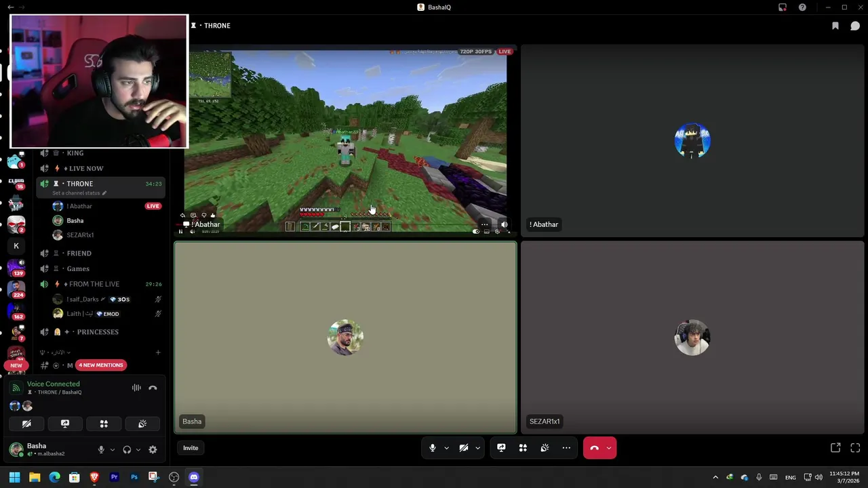The height and width of the screenshot is (488, 868).
Task: Join the Games voice channel
Action: click(100, 268)
